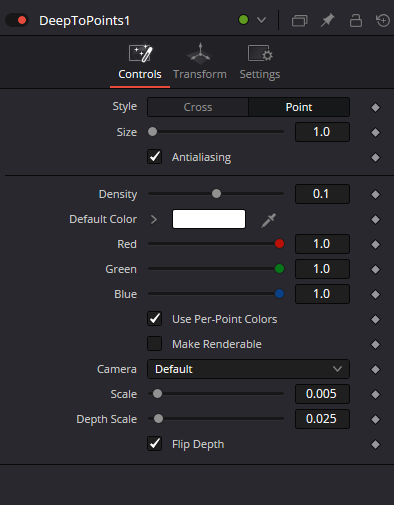Click the Depth Scale value field 0.025
Screen dimensions: 394x505
pyautogui.click(x=322, y=419)
